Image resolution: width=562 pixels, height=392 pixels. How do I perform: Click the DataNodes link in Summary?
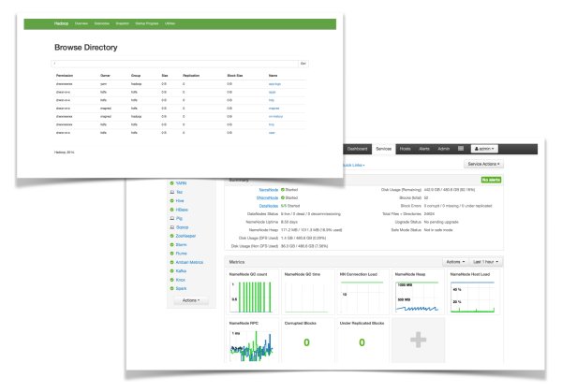pyautogui.click(x=269, y=206)
